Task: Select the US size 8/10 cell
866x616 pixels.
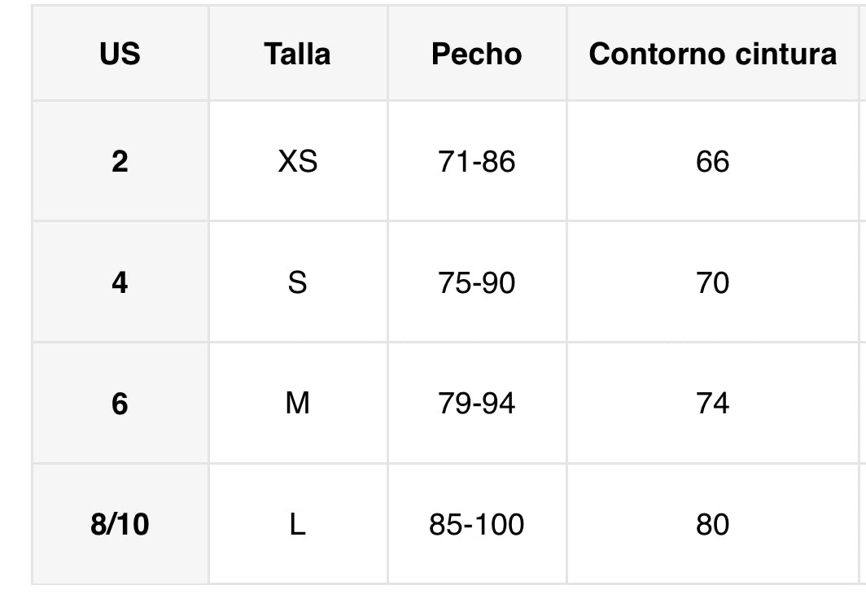Action: pyautogui.click(x=120, y=524)
